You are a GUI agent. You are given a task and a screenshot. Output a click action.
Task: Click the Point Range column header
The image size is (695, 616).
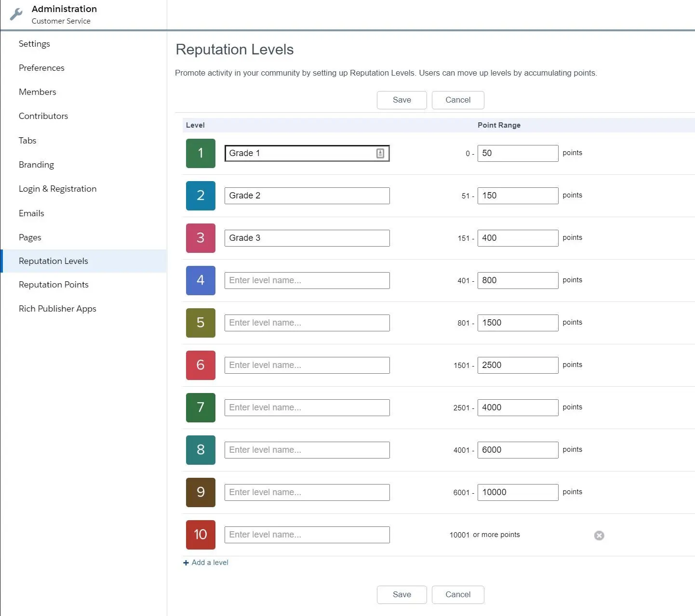click(x=499, y=125)
